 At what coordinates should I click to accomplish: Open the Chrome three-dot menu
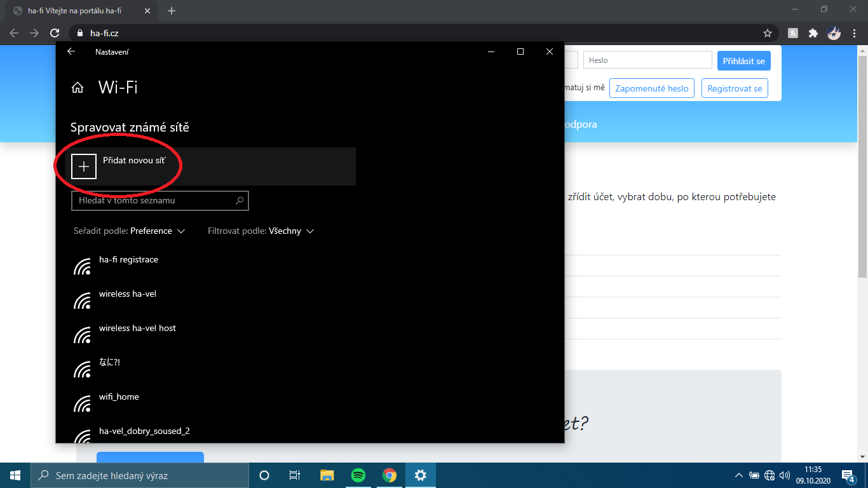855,33
